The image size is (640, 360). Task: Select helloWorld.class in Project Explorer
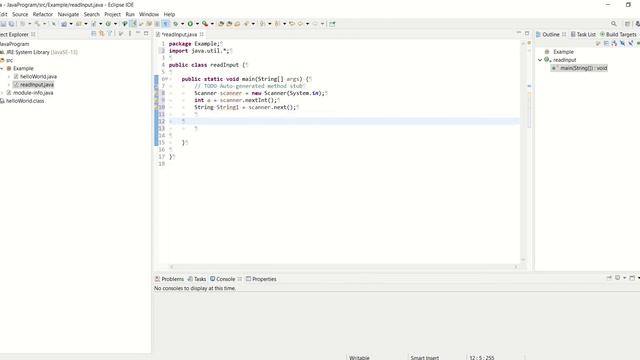(25, 101)
